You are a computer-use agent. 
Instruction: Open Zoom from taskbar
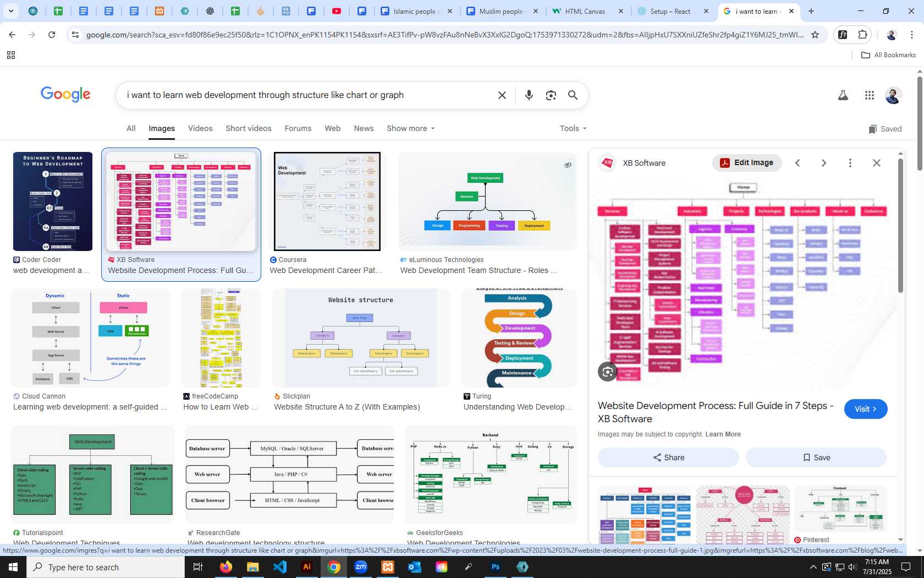tap(361, 567)
